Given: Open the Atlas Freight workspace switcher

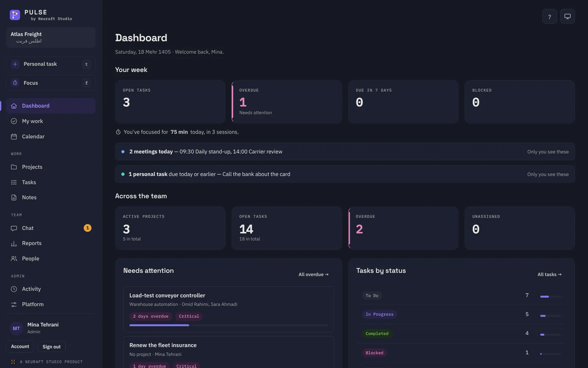Looking at the screenshot, I should click(51, 38).
